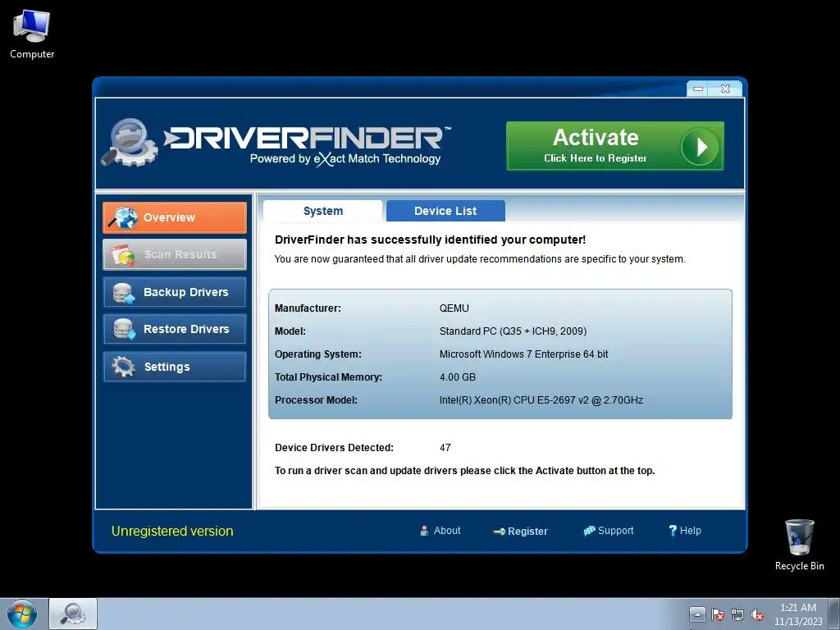Click the muted volume tray icon

tap(757, 615)
